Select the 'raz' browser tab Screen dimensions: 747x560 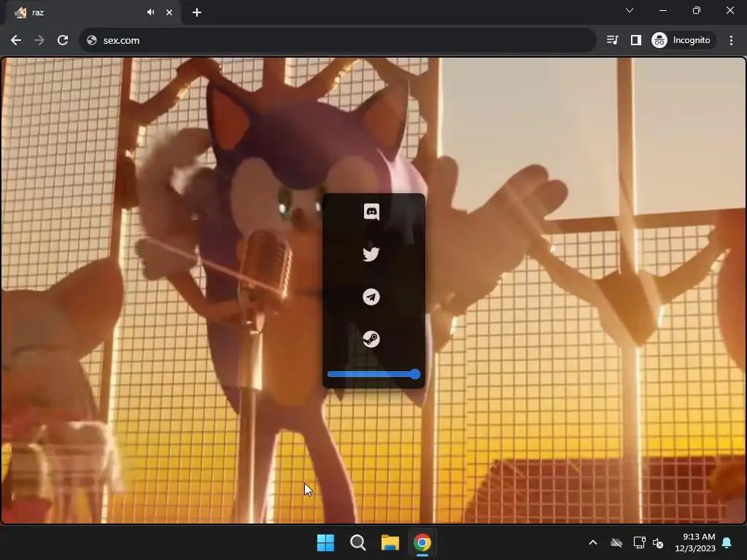(93, 12)
